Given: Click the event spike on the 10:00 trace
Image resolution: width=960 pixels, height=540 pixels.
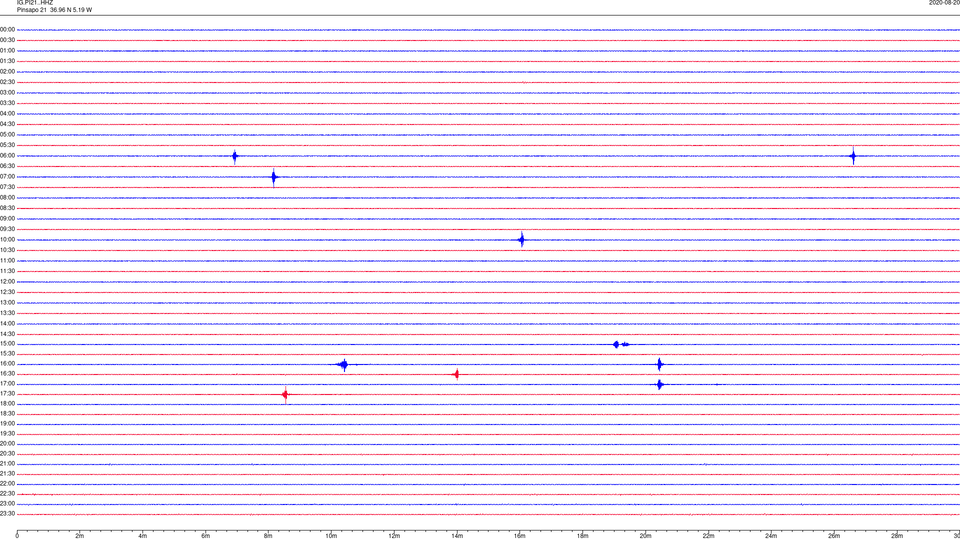Looking at the screenshot, I should (x=522, y=239).
